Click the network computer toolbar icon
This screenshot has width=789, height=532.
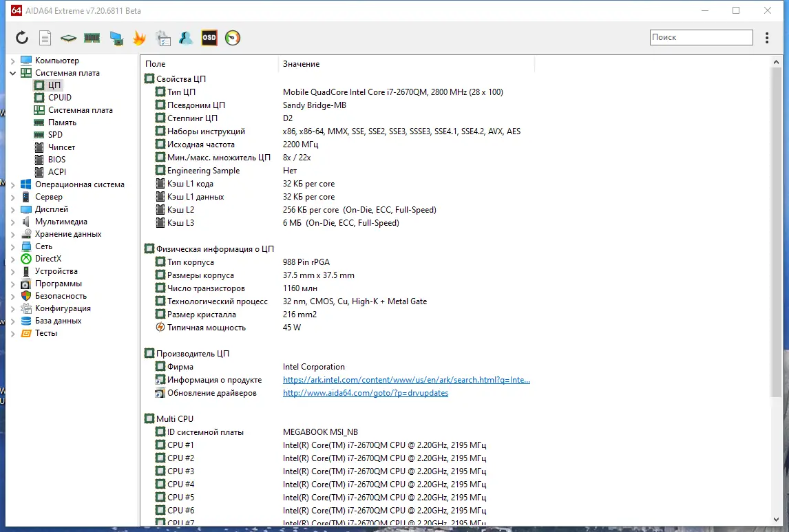tap(116, 39)
